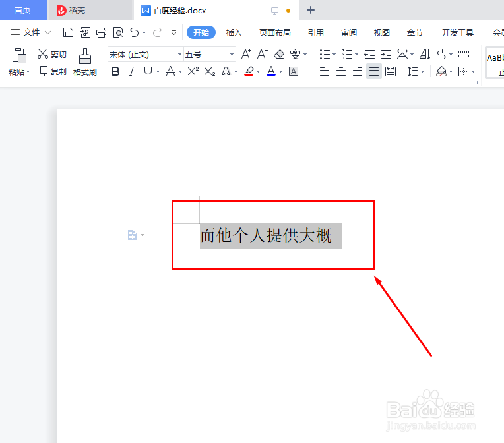Click the WPS document icon in tab

pyautogui.click(x=146, y=11)
